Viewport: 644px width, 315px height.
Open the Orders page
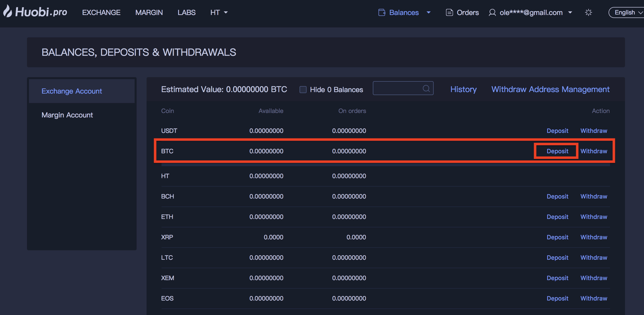(468, 13)
